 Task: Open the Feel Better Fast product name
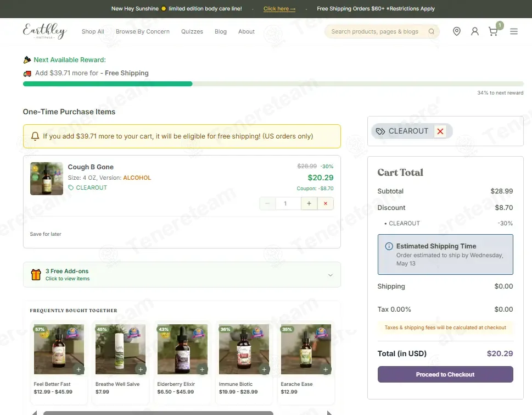click(52, 384)
